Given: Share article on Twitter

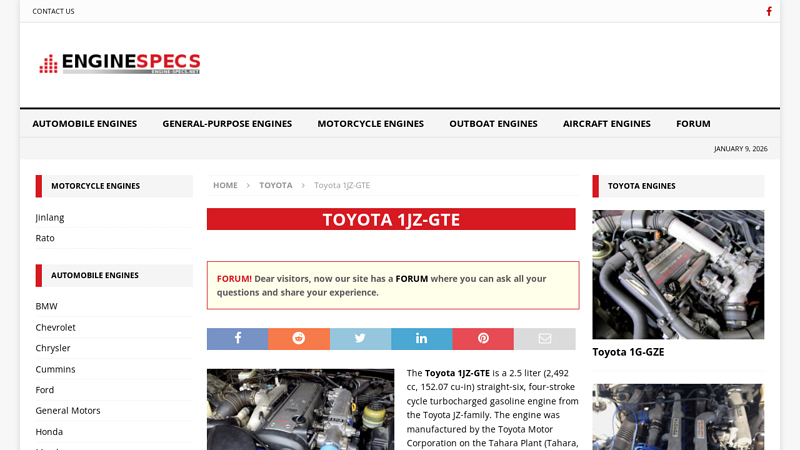Looking at the screenshot, I should point(360,339).
